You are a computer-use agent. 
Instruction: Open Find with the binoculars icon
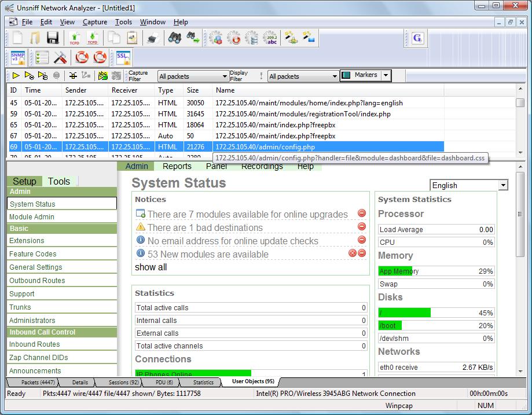[x=175, y=38]
